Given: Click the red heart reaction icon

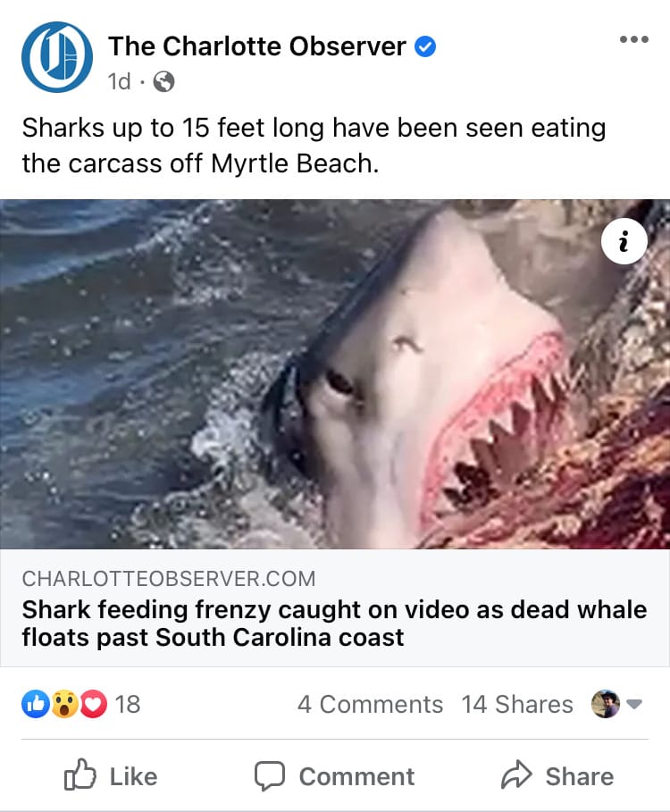Looking at the screenshot, I should [93, 704].
